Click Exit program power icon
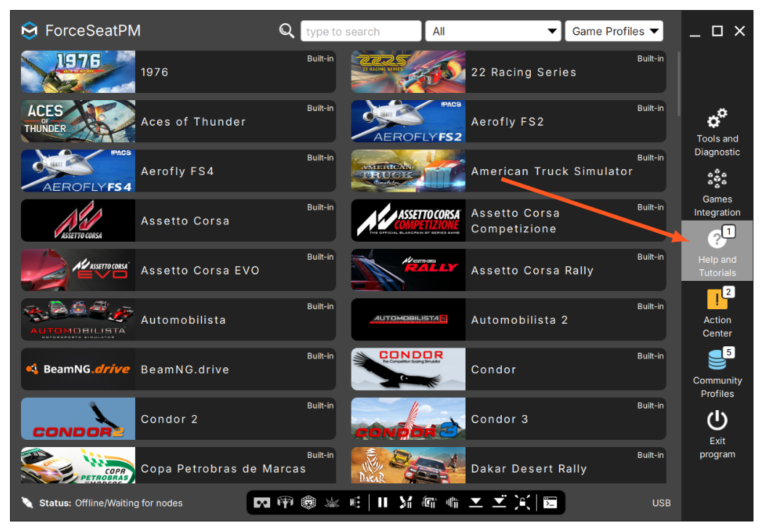The image size is (764, 532). [718, 420]
